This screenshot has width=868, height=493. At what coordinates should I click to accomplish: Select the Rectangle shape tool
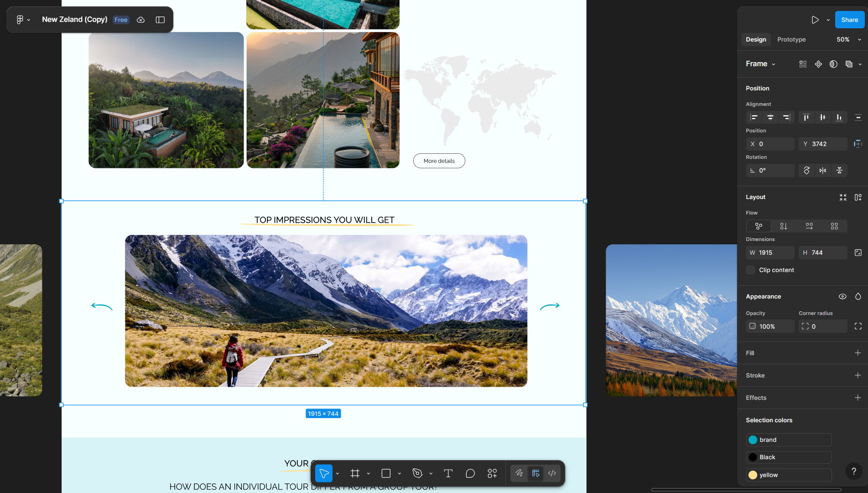(386, 473)
